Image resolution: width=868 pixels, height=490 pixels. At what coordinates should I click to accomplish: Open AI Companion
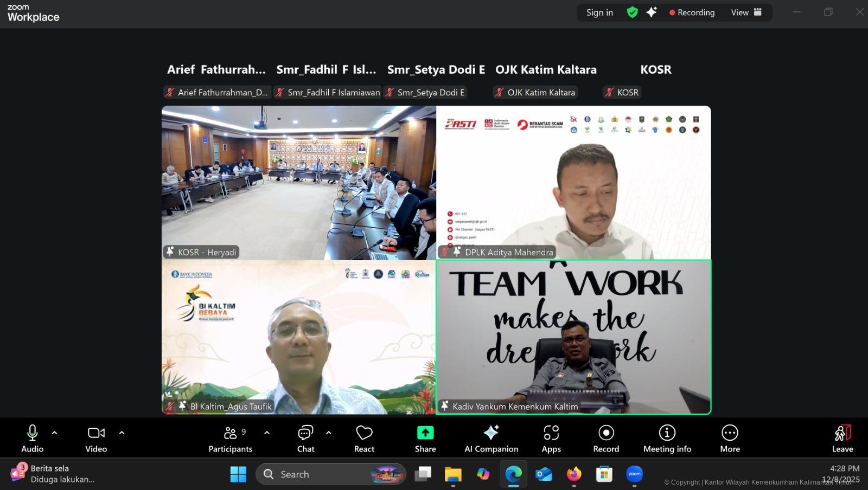(x=491, y=439)
